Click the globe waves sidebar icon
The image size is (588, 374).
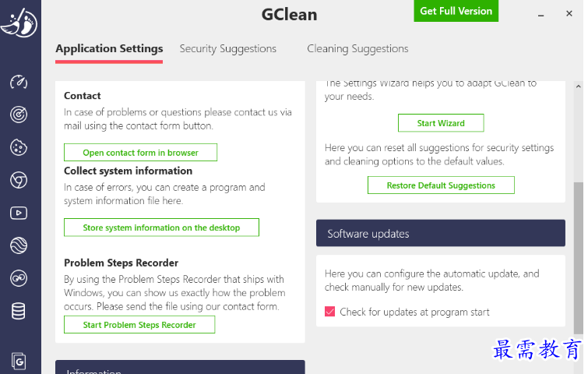(x=19, y=245)
